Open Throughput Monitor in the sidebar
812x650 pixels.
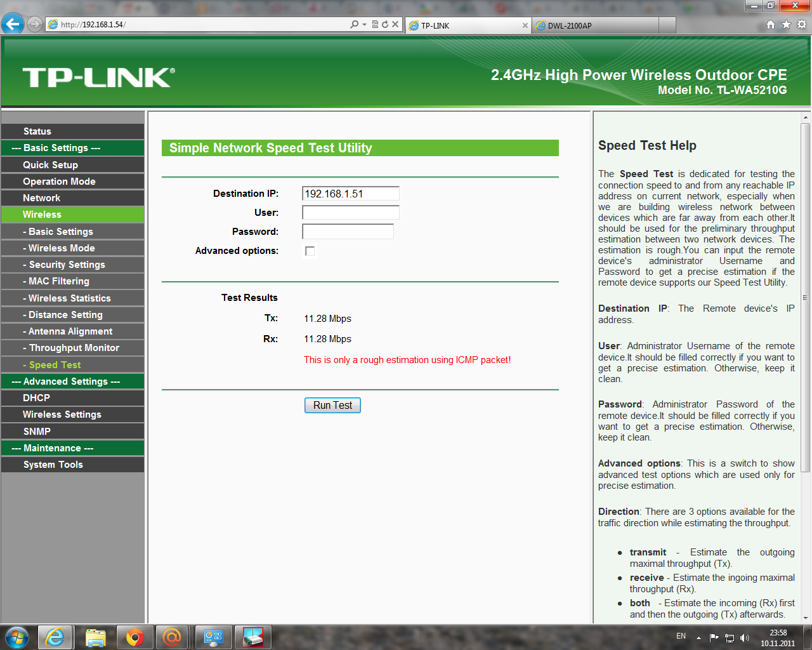tap(72, 348)
